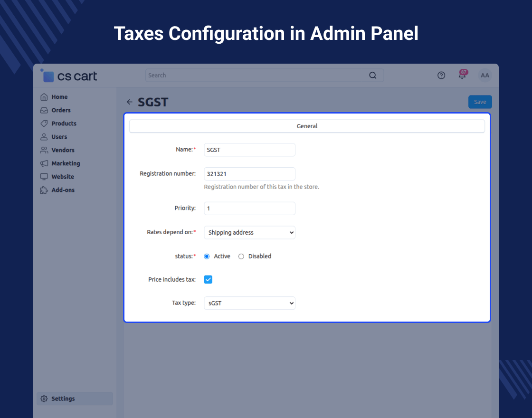This screenshot has width=532, height=418.
Task: Switch to the General tab
Action: coord(307,126)
